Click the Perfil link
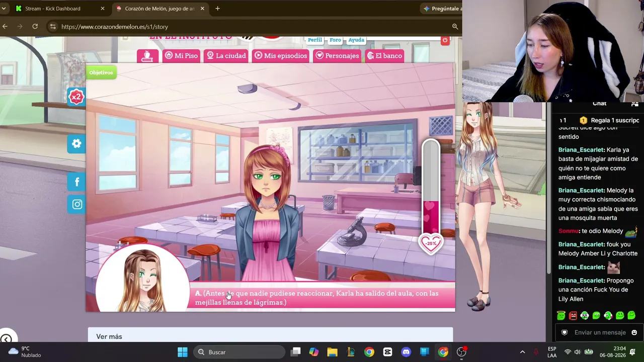The image size is (644, 362). point(315,40)
